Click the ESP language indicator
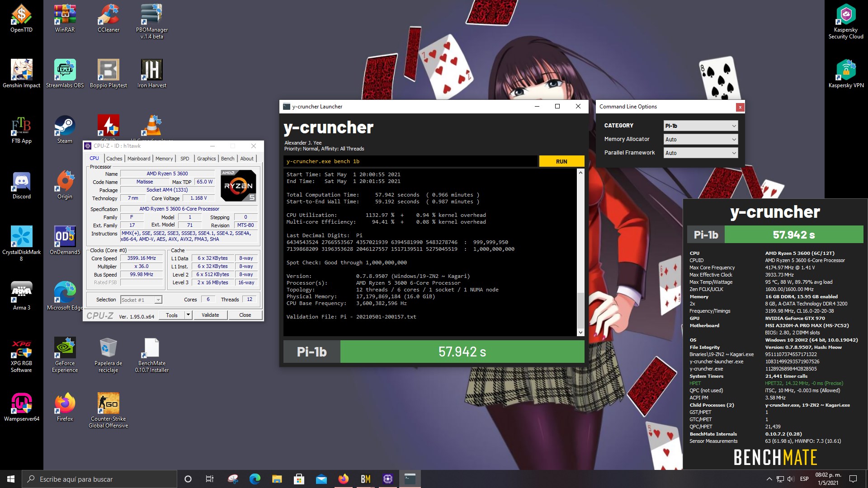Image resolution: width=868 pixels, height=488 pixels. pyautogui.click(x=804, y=479)
